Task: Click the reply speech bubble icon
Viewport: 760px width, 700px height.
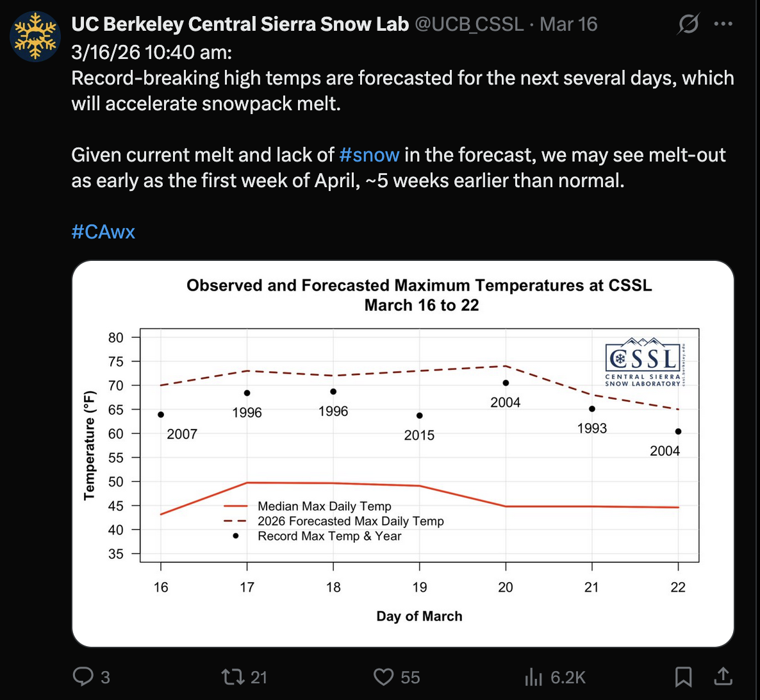Action: pos(83,677)
